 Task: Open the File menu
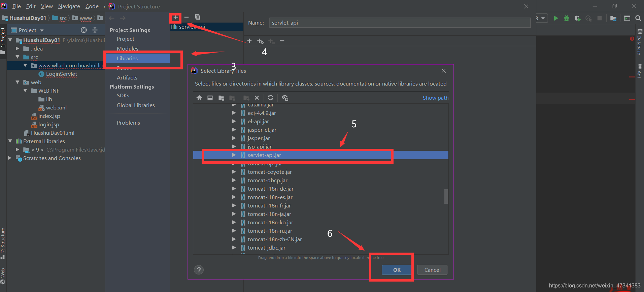(x=16, y=6)
